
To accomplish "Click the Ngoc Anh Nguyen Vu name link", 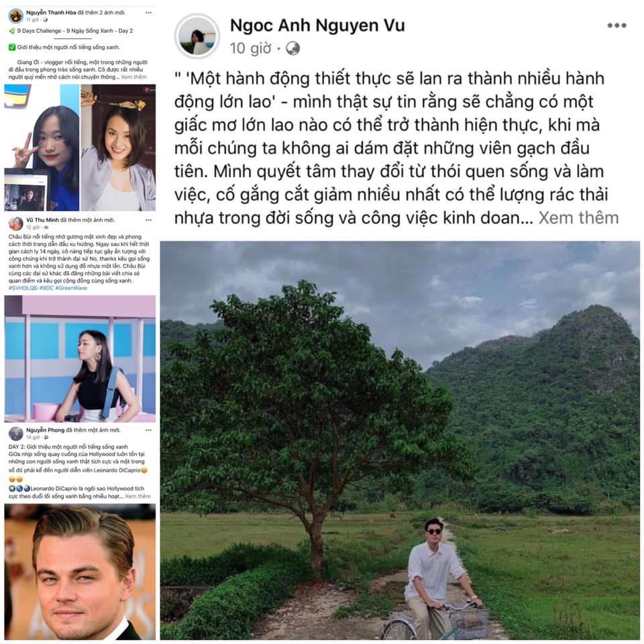I will pos(317,25).
